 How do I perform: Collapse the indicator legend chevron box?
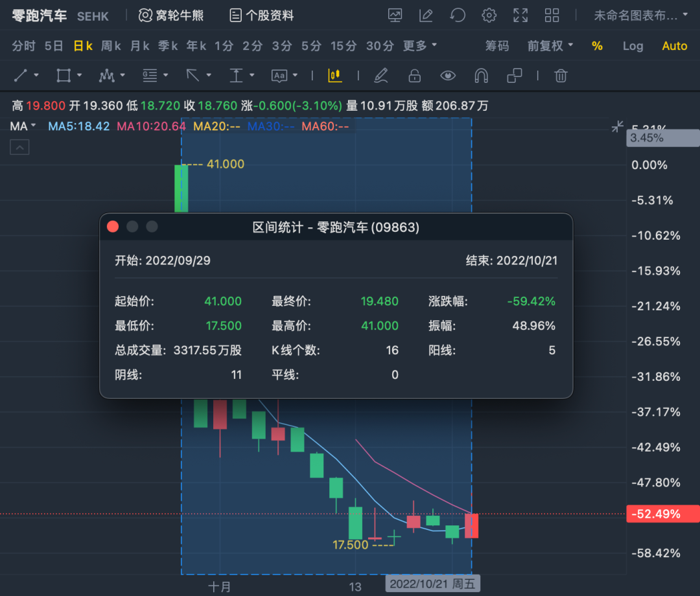tap(19, 147)
